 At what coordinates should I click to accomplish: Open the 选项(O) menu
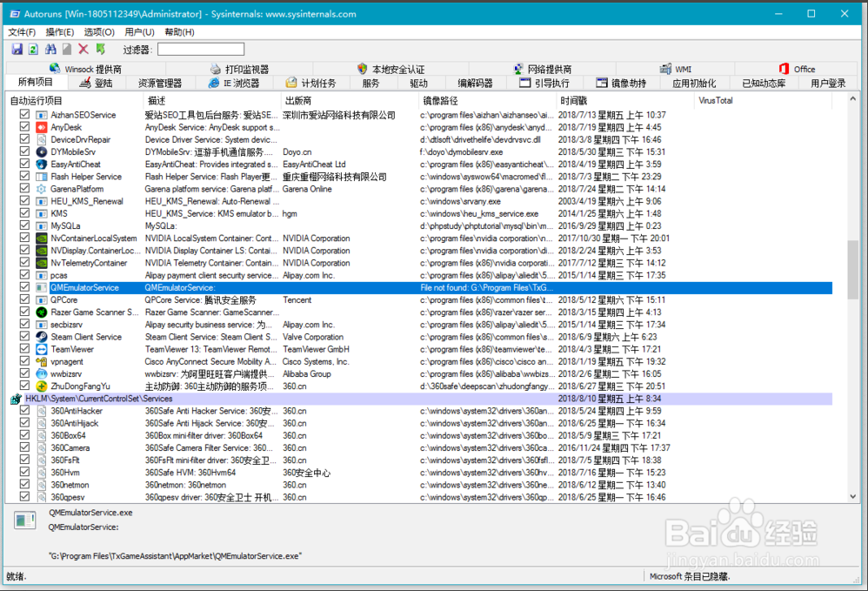pyautogui.click(x=100, y=32)
